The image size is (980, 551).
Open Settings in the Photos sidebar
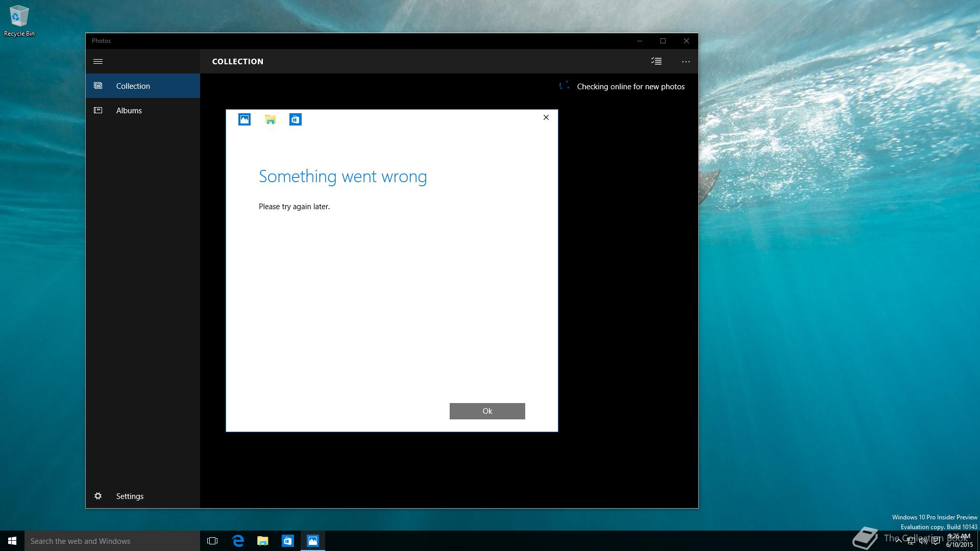(143, 496)
